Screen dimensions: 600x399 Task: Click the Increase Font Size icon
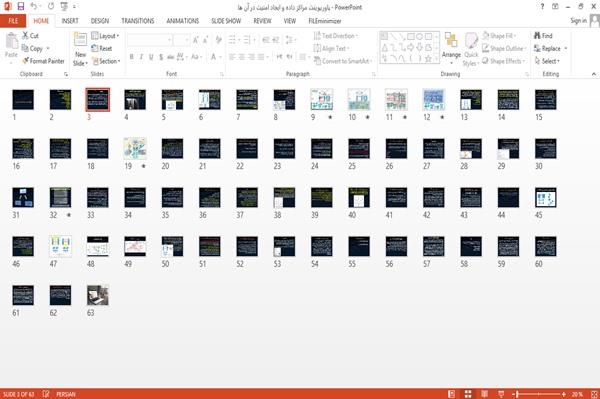pyautogui.click(x=196, y=40)
